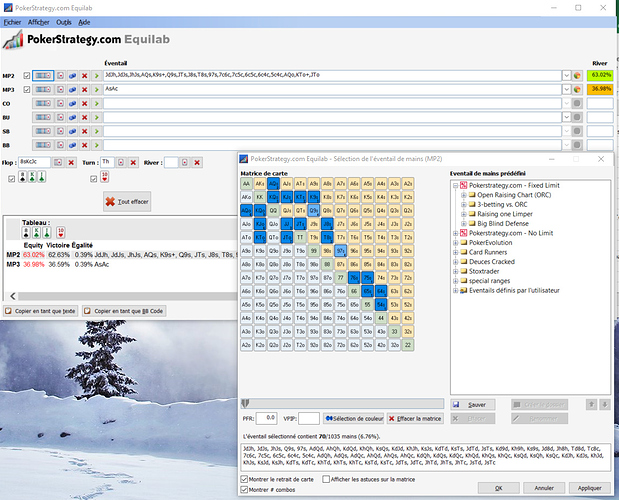Clear the river card with red X
Viewport: 619px width, 500px height.
pos(197,162)
